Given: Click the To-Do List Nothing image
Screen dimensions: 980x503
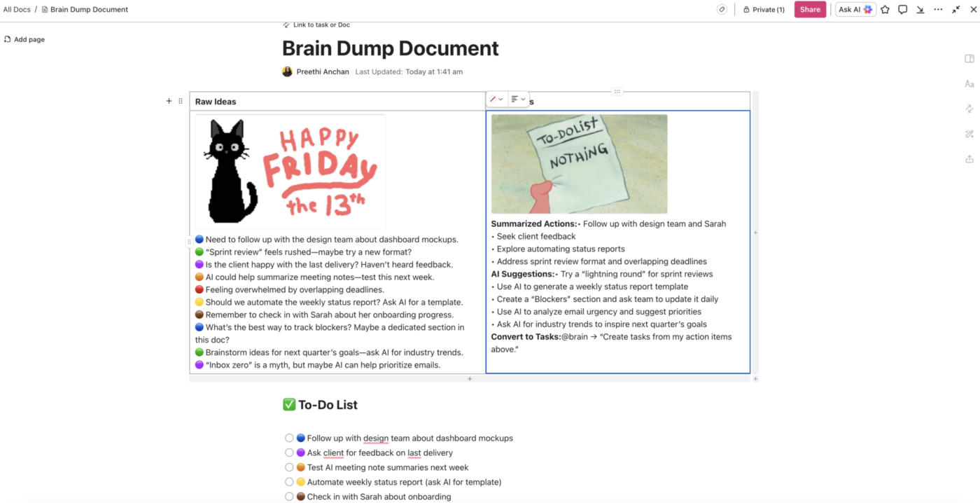Looking at the screenshot, I should (580, 164).
